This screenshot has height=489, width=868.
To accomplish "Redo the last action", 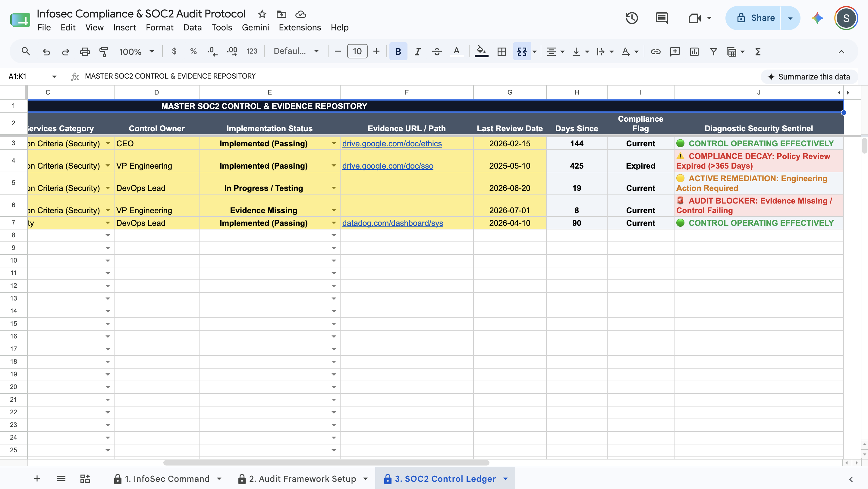I will pyautogui.click(x=65, y=51).
